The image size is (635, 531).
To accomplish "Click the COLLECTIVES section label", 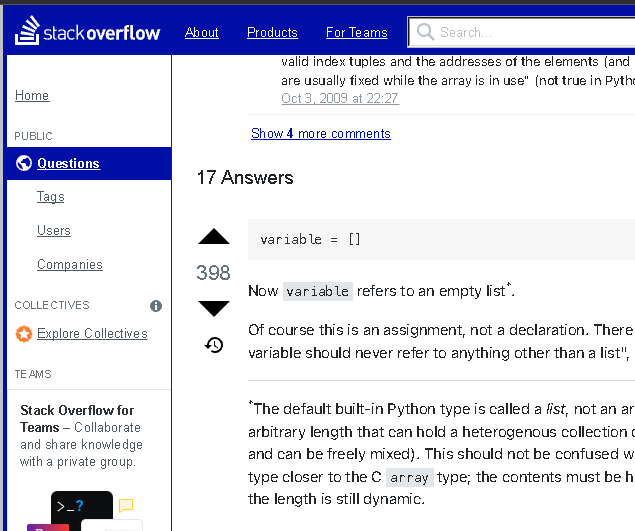I will pyautogui.click(x=52, y=305).
